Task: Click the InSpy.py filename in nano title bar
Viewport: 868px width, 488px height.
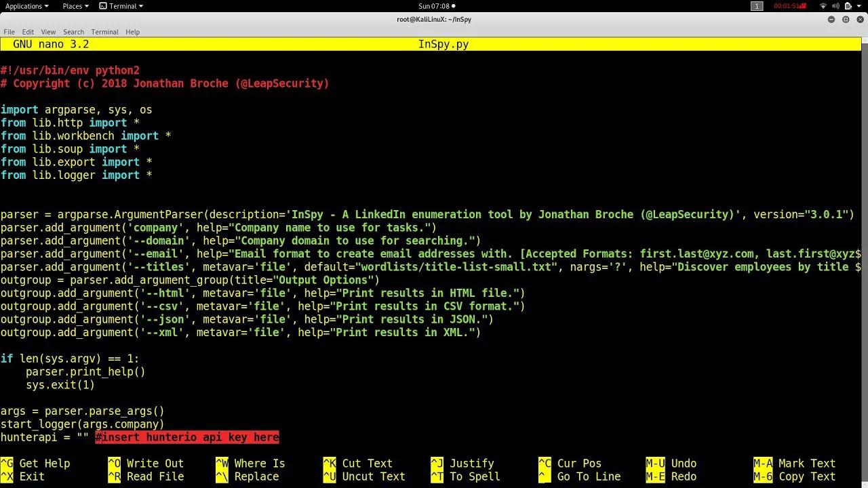Action: pos(443,44)
